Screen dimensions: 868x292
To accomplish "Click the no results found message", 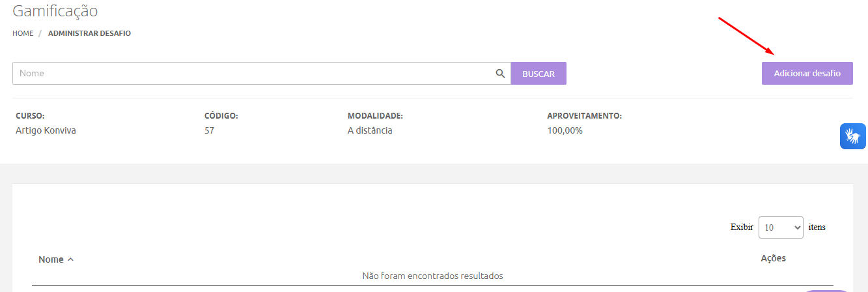I will coord(432,276).
